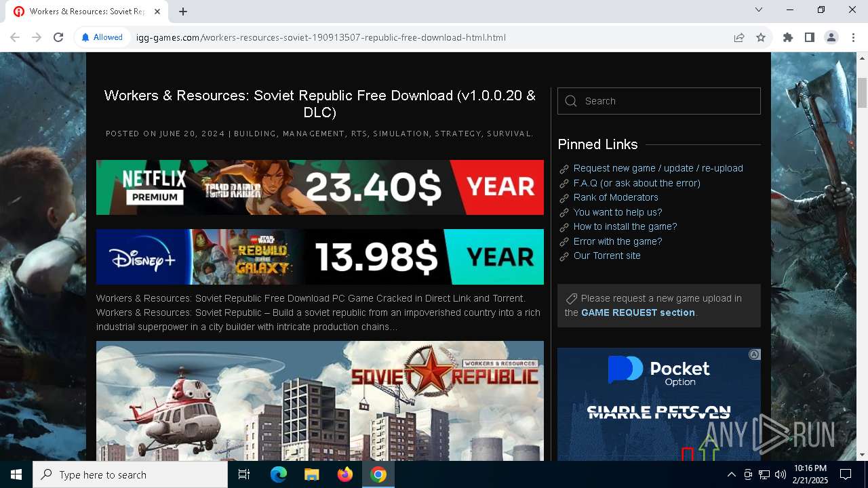The height and width of the screenshot is (488, 868).
Task: Click the link icon beside Rank of Moderators
Action: point(564,198)
